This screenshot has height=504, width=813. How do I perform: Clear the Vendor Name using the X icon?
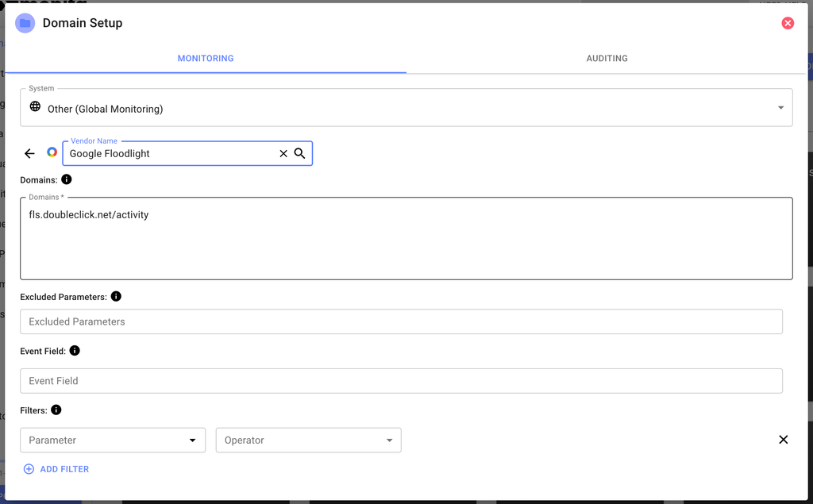[283, 153]
